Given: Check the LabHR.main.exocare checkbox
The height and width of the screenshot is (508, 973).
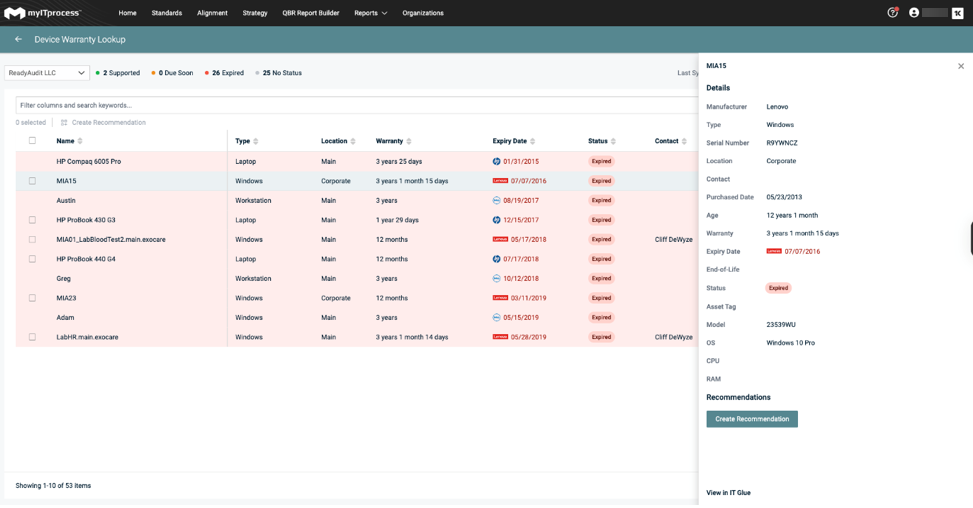Looking at the screenshot, I should pyautogui.click(x=32, y=337).
